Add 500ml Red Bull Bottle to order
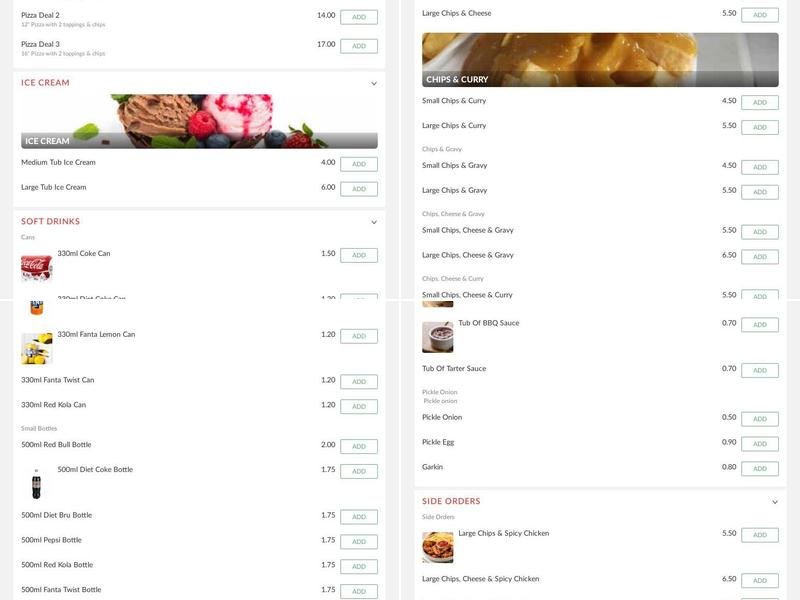The image size is (800, 600). click(x=358, y=446)
